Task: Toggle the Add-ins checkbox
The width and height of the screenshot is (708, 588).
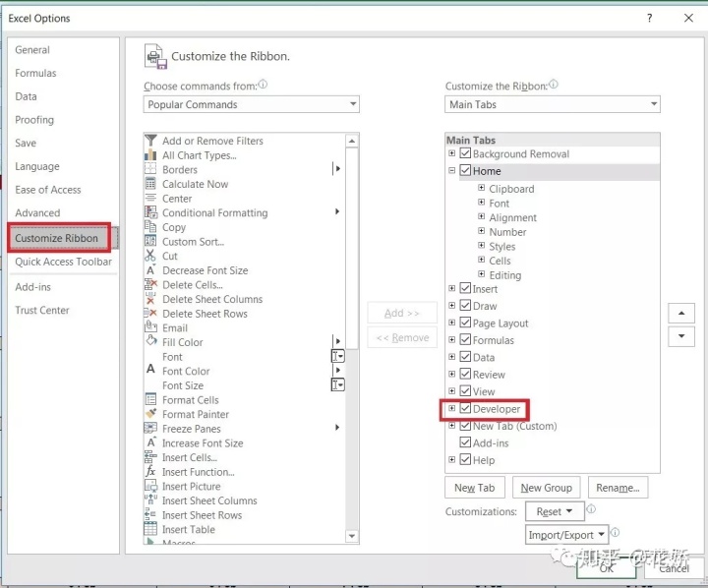Action: click(465, 442)
